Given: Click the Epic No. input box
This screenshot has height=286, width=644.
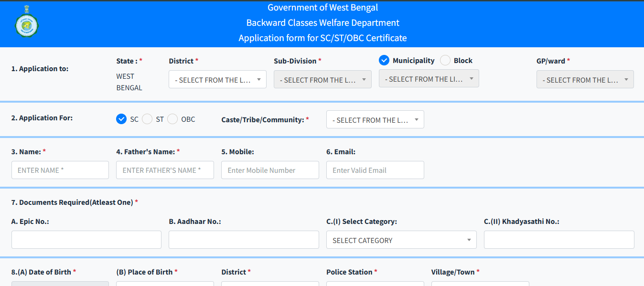Looking at the screenshot, I should click(86, 240).
